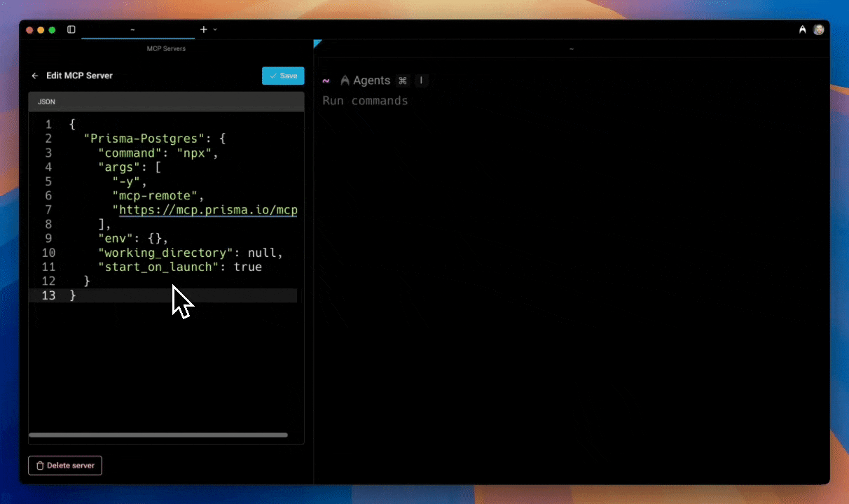This screenshot has height=504, width=849.
Task: Click the horizontal scrollbar below the editor
Action: point(158,435)
